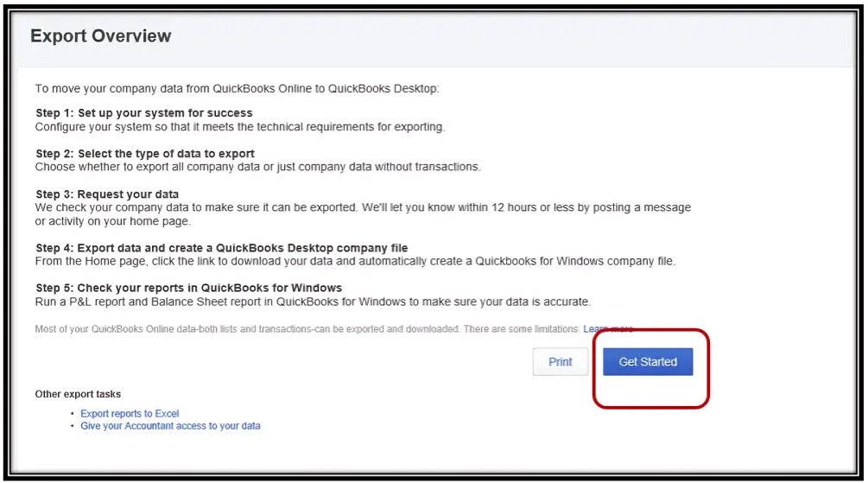Click the Step 1 setup heading
The height and width of the screenshot is (483, 868).
pos(144,113)
